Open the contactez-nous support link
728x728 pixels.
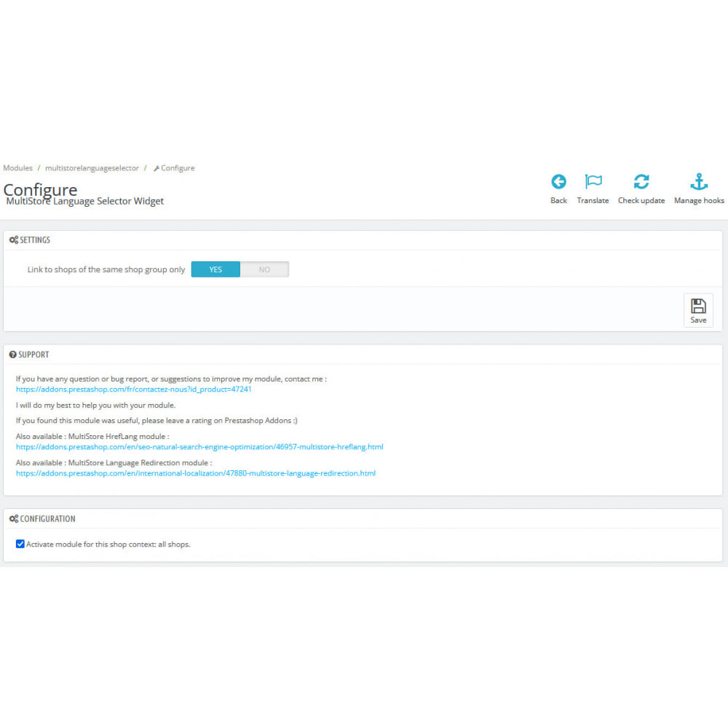pos(134,389)
